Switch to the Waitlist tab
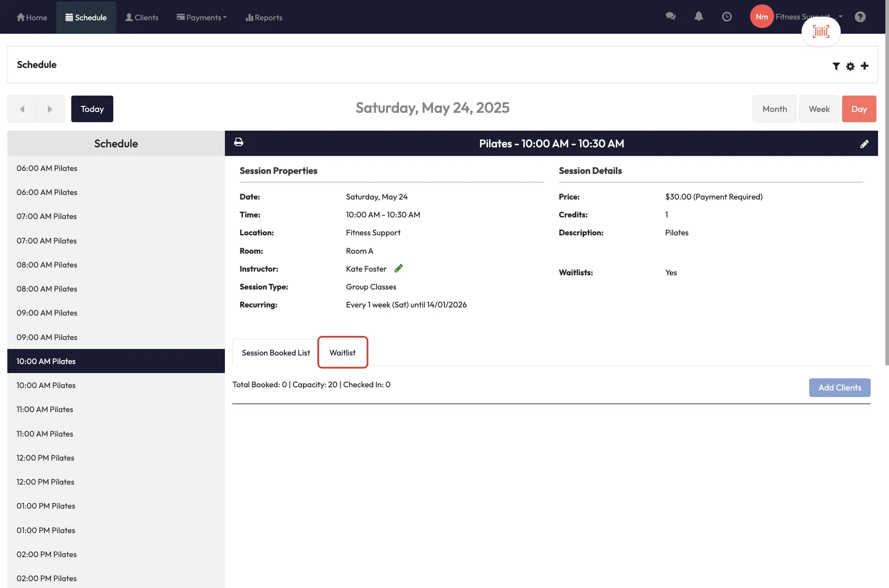Image resolution: width=889 pixels, height=588 pixels. (x=342, y=352)
